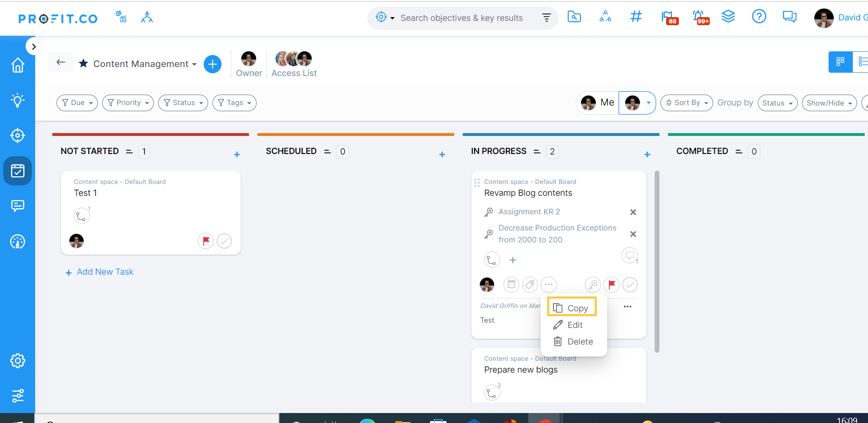Toggle the Me filter button
868x423 pixels.
pos(598,103)
